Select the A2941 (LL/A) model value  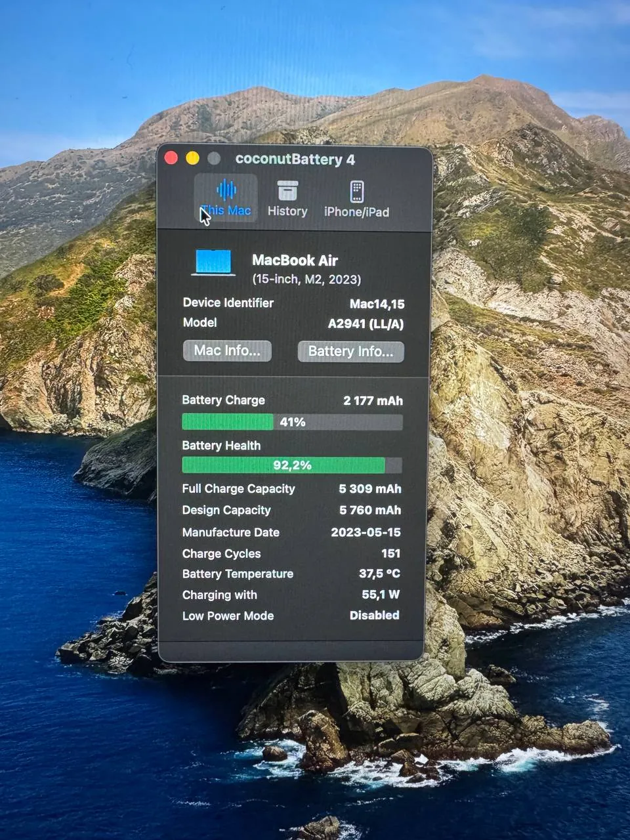point(366,324)
